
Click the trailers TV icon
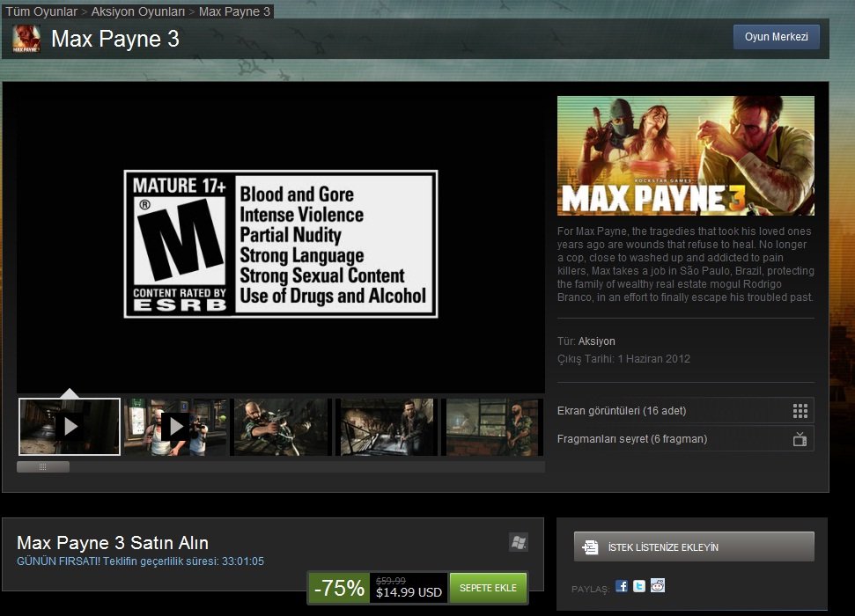[800, 439]
